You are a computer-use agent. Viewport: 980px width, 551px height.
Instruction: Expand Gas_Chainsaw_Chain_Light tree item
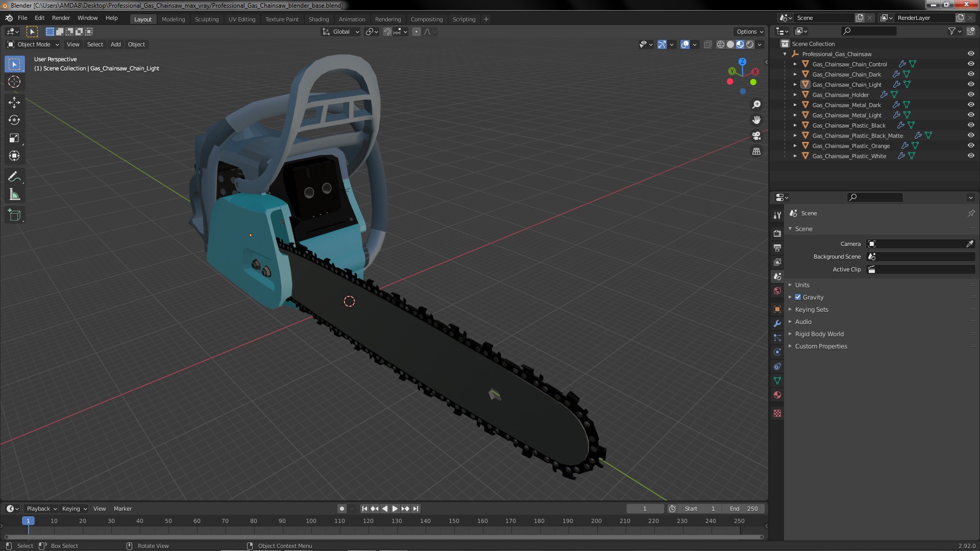click(x=795, y=84)
